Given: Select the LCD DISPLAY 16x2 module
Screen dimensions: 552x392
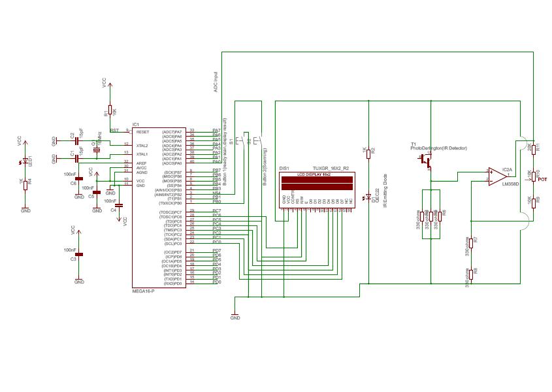Looking at the screenshot, I should [314, 188].
